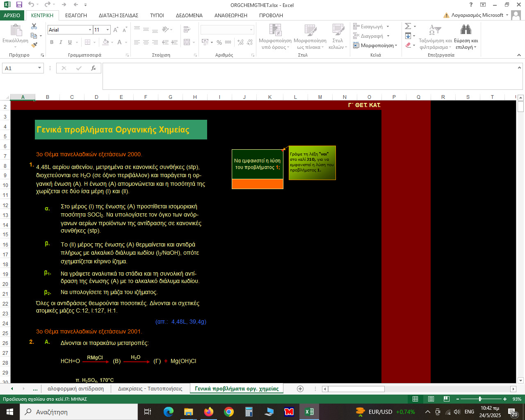
Task: Click the AutoSum sigma icon
Action: coord(408,26)
